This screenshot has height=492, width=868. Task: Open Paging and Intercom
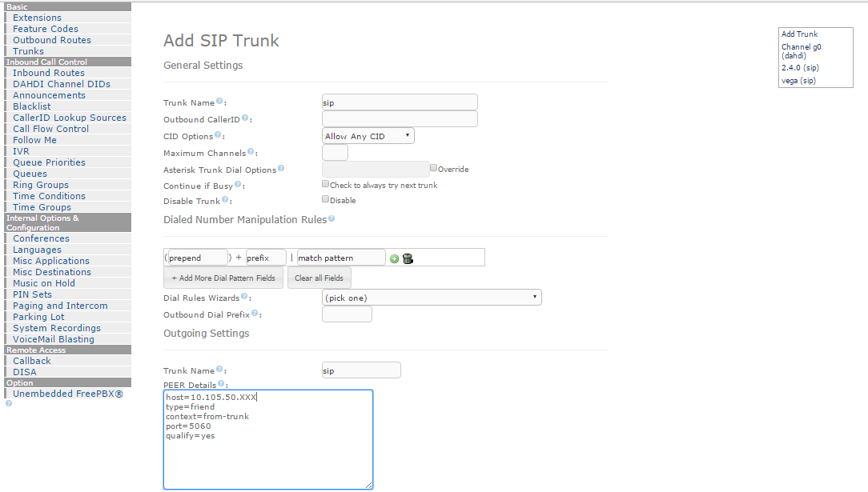coord(60,305)
